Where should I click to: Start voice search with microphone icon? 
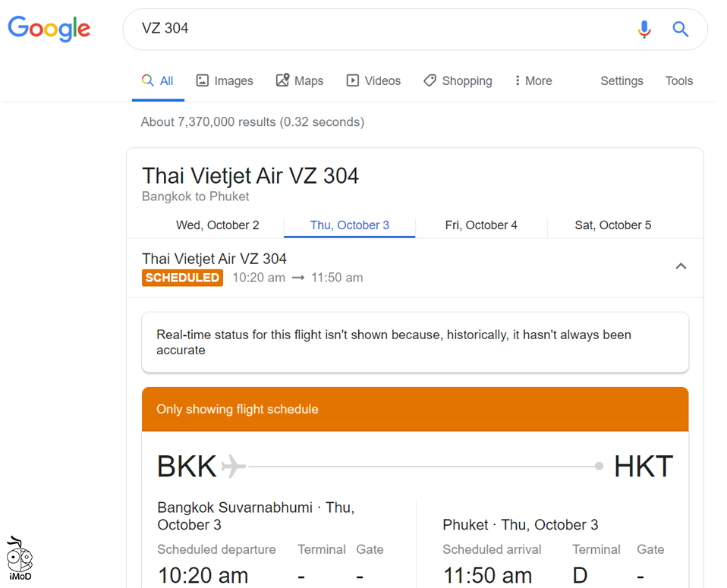[644, 30]
